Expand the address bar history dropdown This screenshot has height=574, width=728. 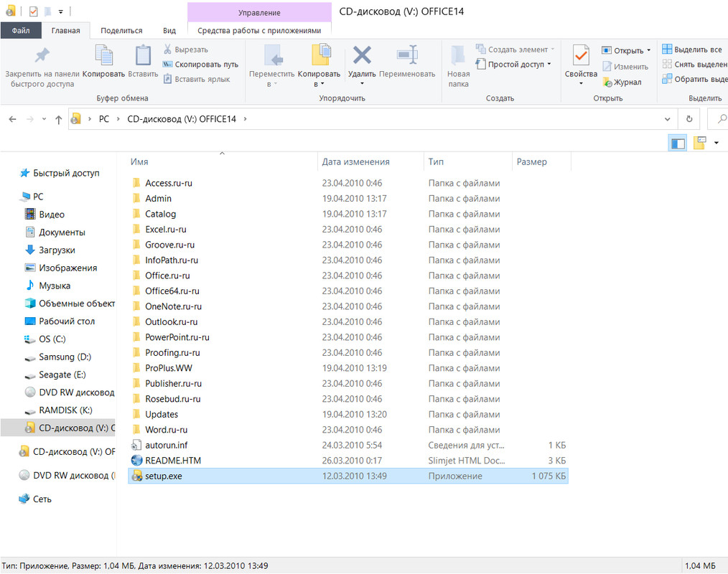667,119
